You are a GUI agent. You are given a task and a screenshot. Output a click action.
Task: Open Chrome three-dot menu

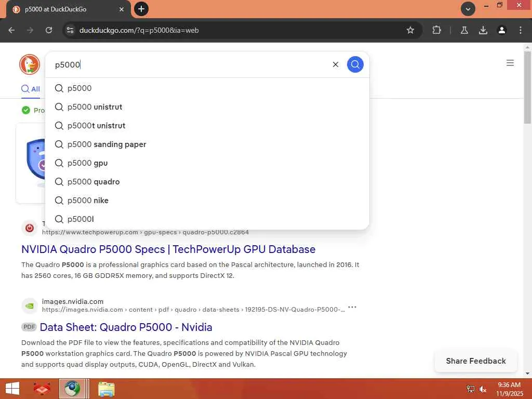tap(520, 30)
